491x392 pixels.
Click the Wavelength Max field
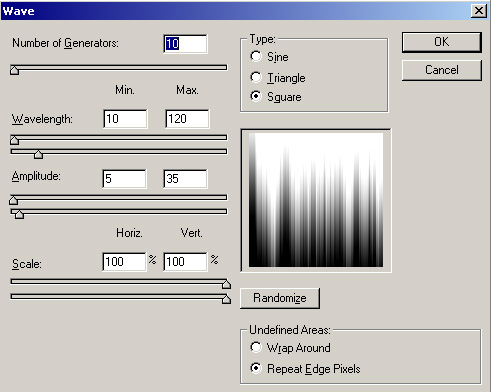pyautogui.click(x=187, y=119)
